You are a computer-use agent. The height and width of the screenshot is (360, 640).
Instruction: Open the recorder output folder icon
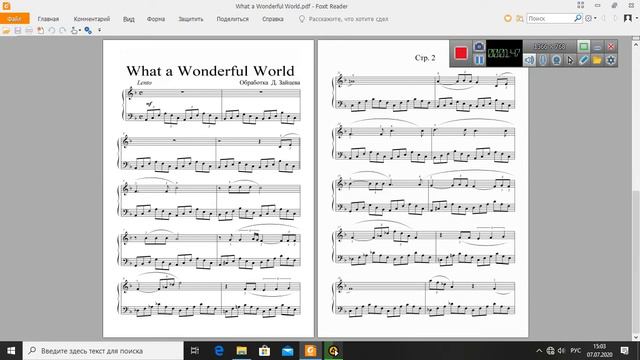pyautogui.click(x=597, y=60)
